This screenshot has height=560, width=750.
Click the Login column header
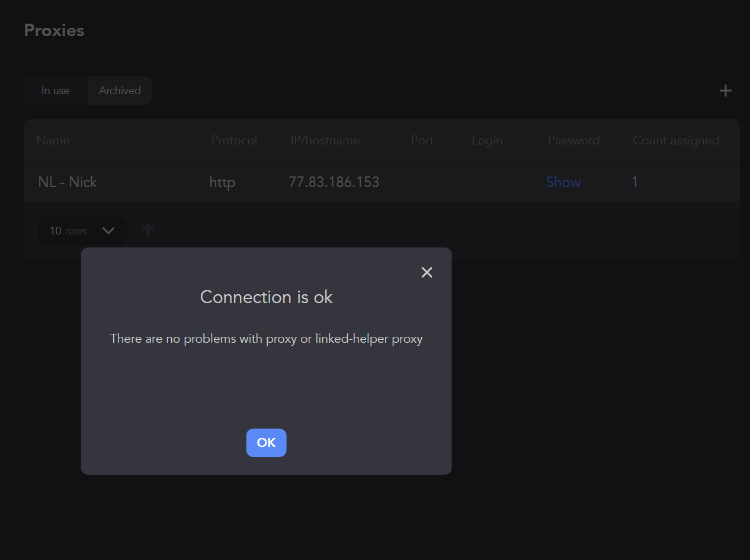coord(486,140)
